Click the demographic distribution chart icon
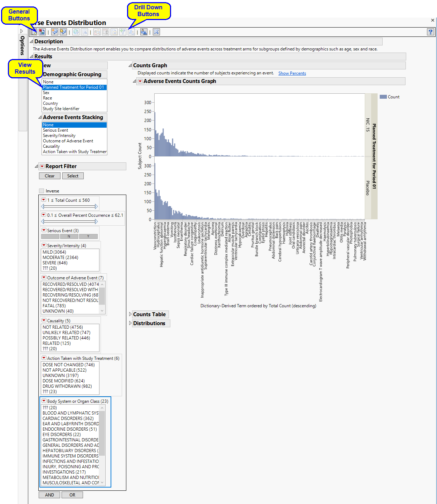437x504 pixels. pos(144,32)
